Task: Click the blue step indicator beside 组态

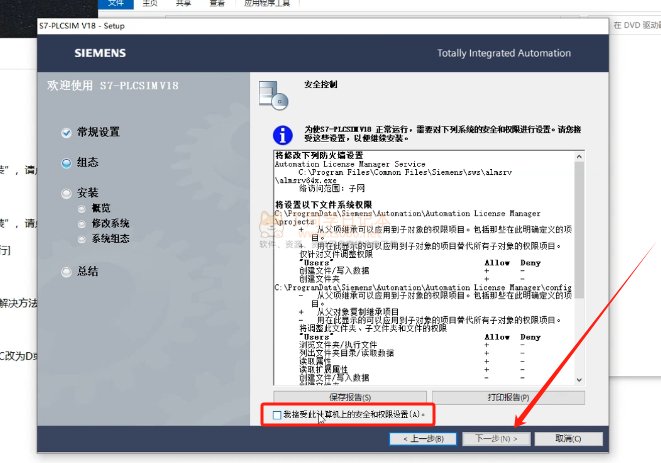Action: coord(66,163)
